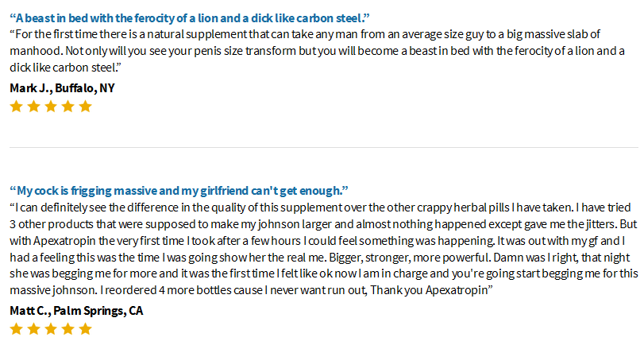Click the third star under Matt C.'s review

pos(51,329)
